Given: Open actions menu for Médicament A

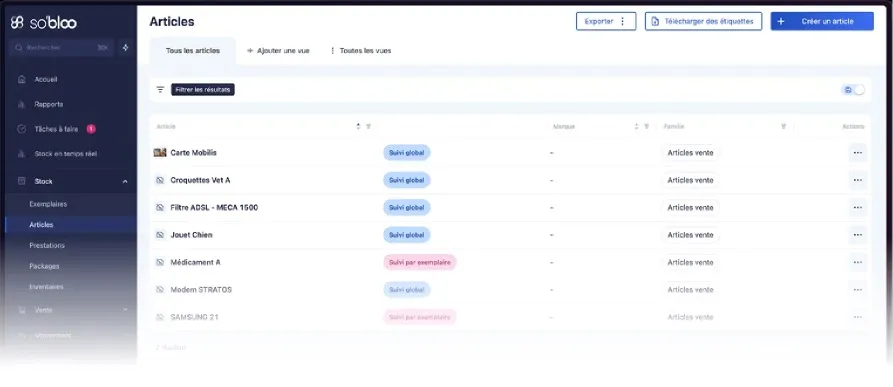Looking at the screenshot, I should coord(858,262).
